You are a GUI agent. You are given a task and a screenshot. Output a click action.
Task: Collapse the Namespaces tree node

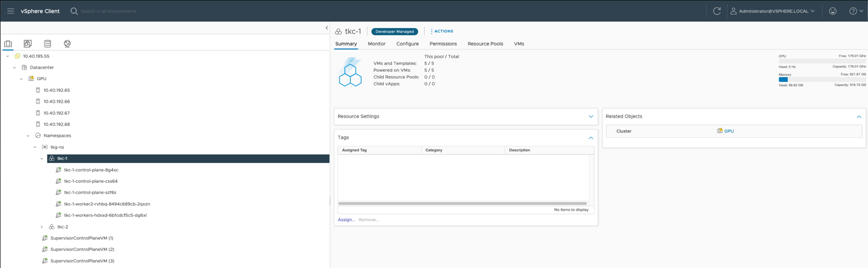point(28,136)
